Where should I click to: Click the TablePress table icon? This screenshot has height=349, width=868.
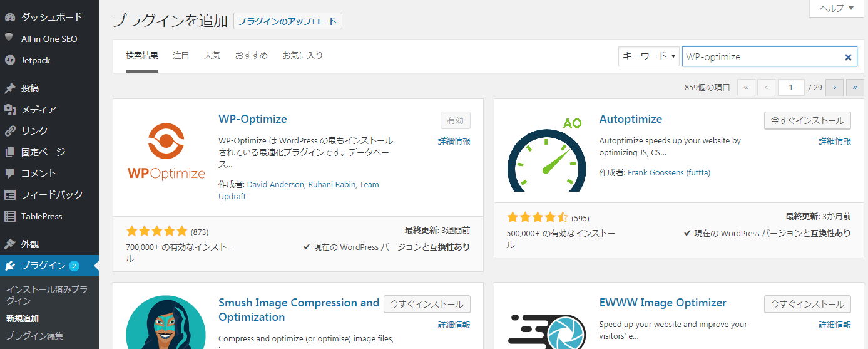click(9, 216)
